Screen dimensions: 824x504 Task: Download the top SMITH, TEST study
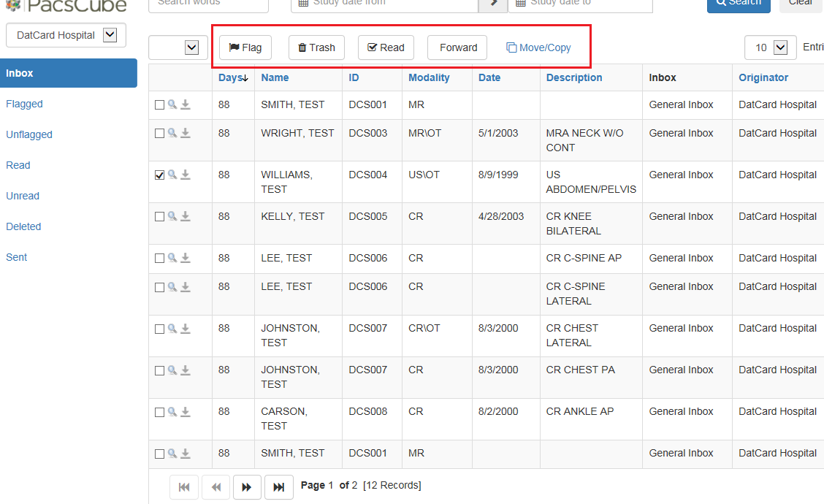(x=186, y=104)
